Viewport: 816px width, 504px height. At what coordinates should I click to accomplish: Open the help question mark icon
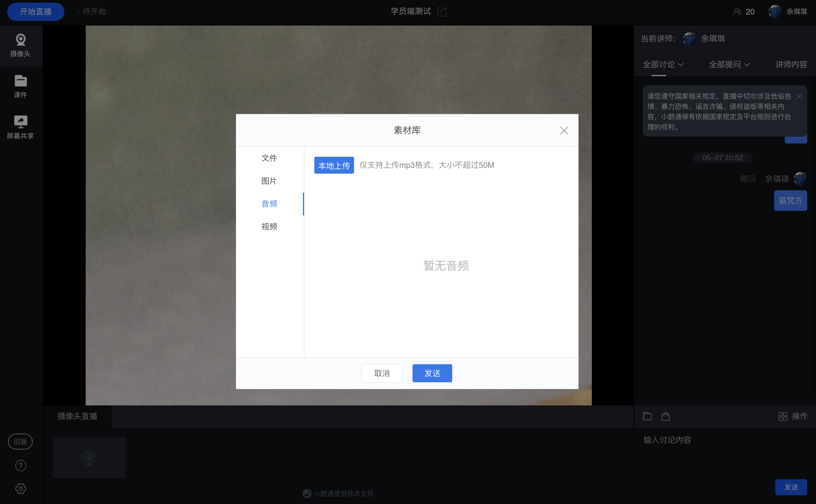pyautogui.click(x=21, y=466)
